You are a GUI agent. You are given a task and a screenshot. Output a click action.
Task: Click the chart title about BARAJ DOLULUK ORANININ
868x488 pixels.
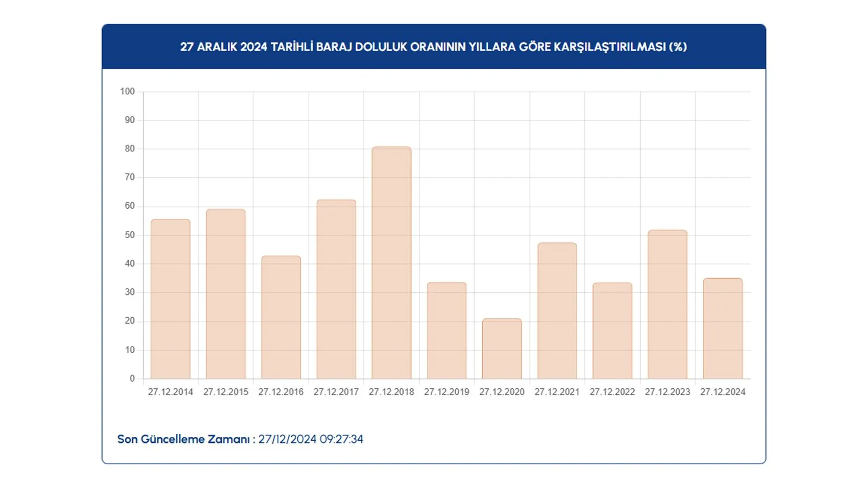coord(433,47)
